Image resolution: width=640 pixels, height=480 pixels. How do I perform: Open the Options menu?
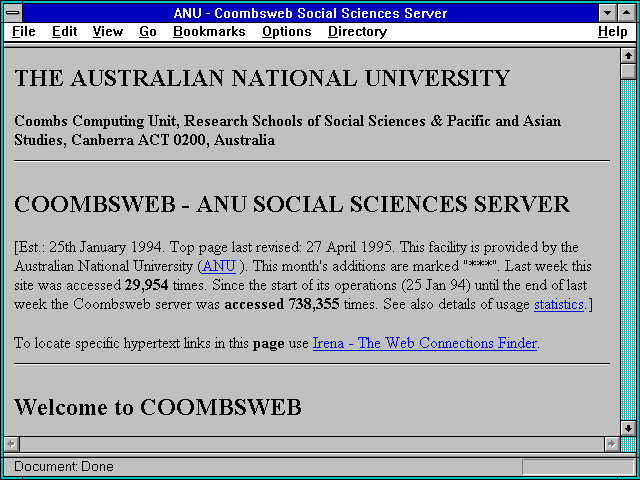click(x=287, y=32)
